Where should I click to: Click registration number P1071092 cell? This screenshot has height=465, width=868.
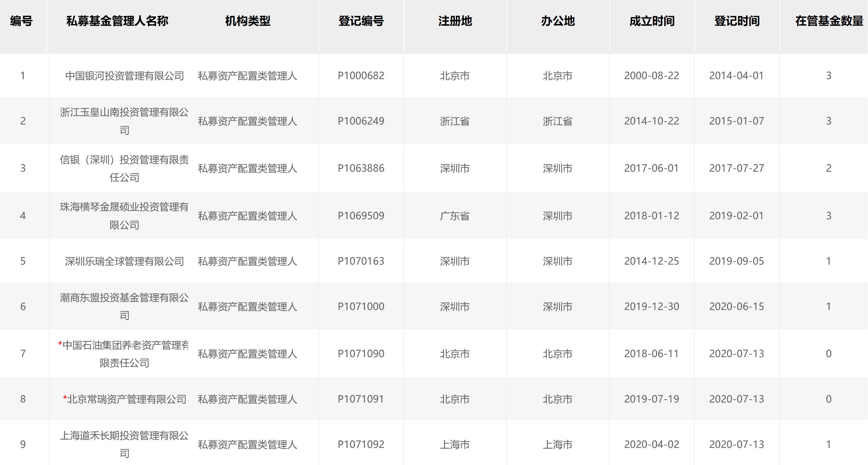coord(361,444)
